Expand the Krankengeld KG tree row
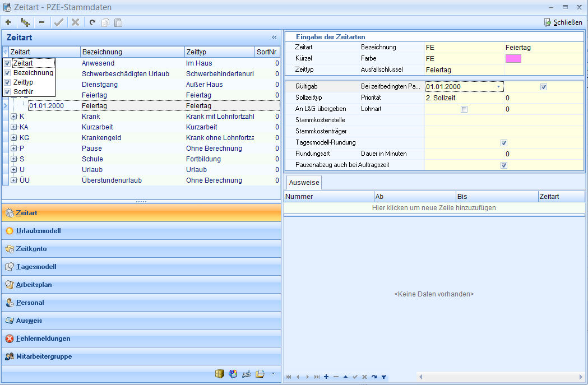 point(13,138)
